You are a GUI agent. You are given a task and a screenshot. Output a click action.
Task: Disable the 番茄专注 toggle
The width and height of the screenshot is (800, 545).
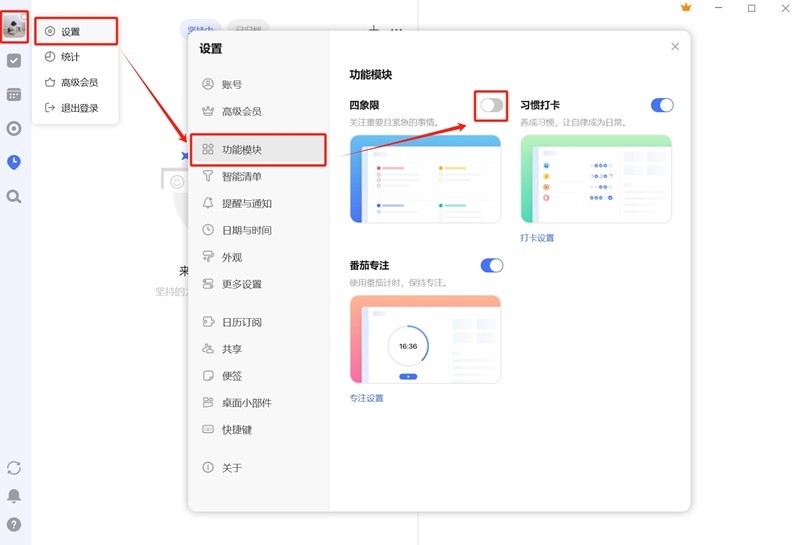491,265
